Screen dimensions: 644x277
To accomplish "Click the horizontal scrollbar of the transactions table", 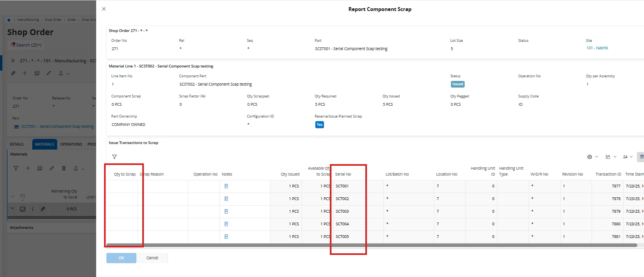I will pos(371,245).
